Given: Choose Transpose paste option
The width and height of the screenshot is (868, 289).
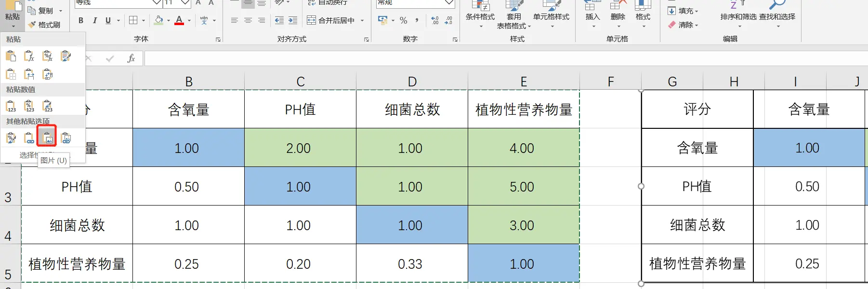Looking at the screenshot, I should pyautogui.click(x=47, y=74).
